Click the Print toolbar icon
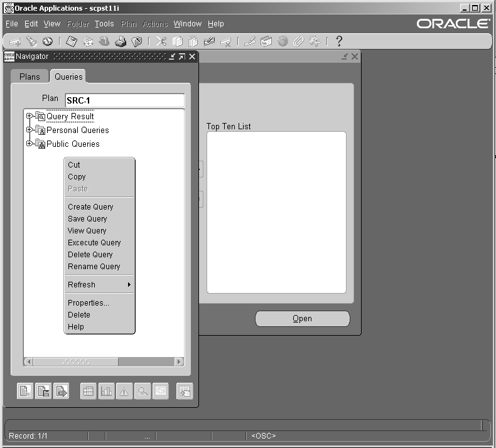 point(121,41)
